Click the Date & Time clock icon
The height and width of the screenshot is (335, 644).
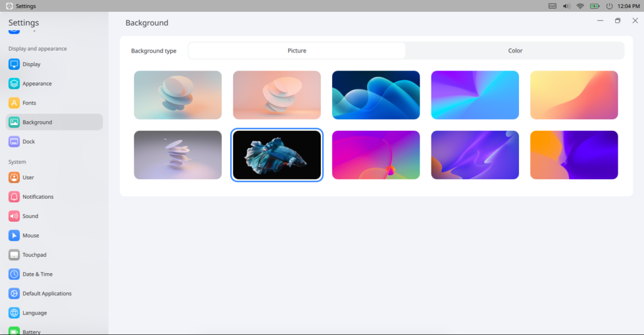click(14, 274)
